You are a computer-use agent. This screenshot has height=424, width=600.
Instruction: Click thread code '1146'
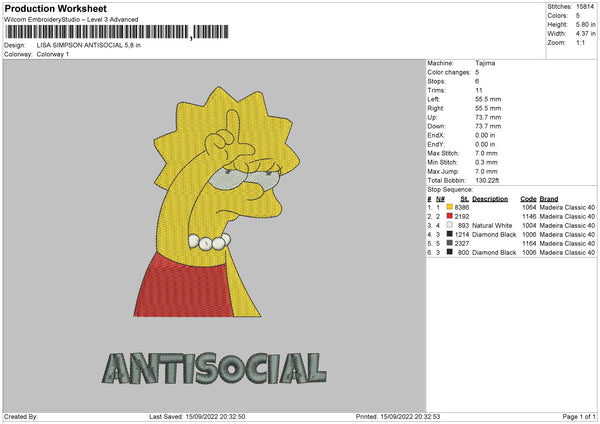coord(529,217)
